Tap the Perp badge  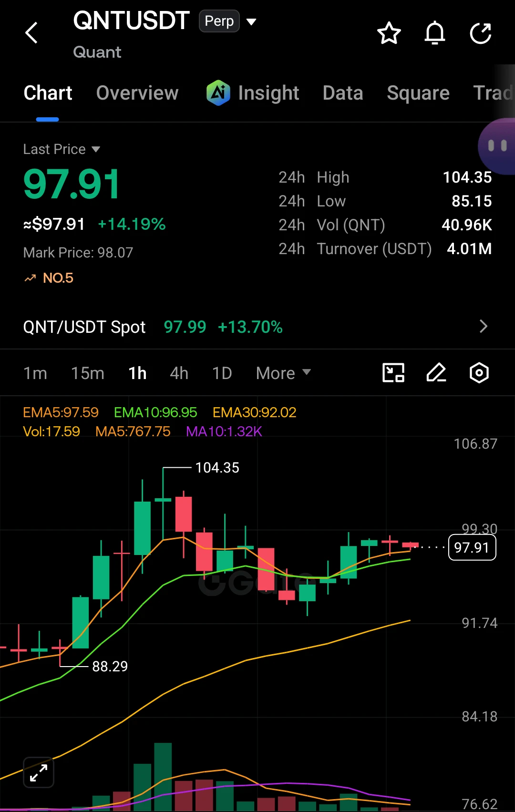pyautogui.click(x=219, y=21)
